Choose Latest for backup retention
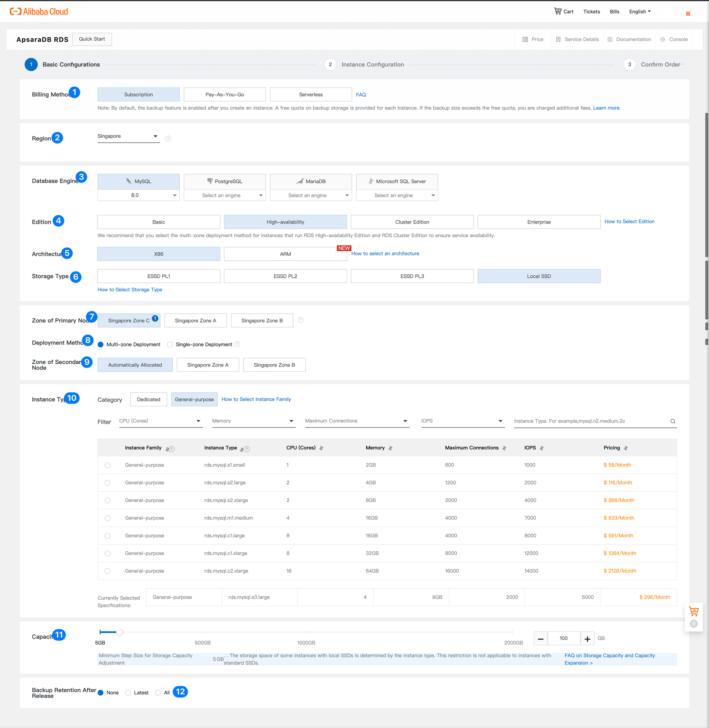The height and width of the screenshot is (728, 709). click(128, 693)
